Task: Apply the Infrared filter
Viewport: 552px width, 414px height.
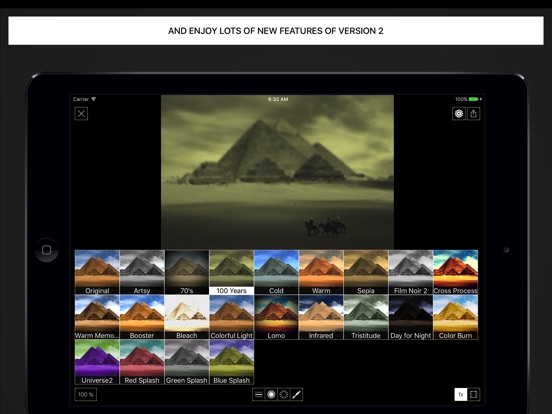Action: pos(321,317)
